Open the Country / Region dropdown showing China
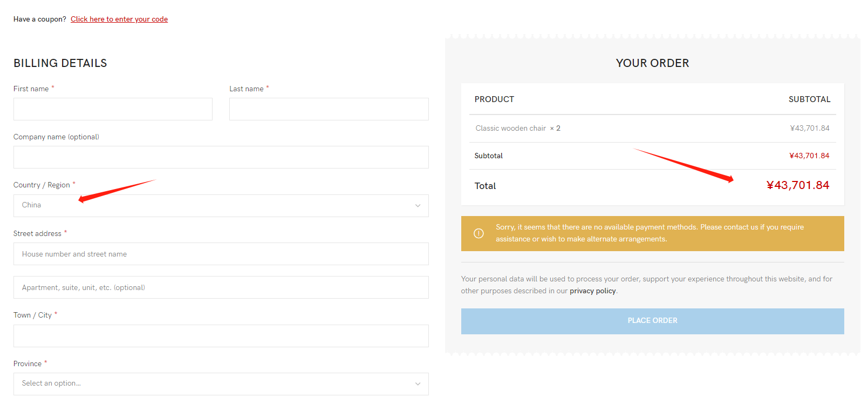Viewport: 868px width, 404px height. [x=221, y=206]
